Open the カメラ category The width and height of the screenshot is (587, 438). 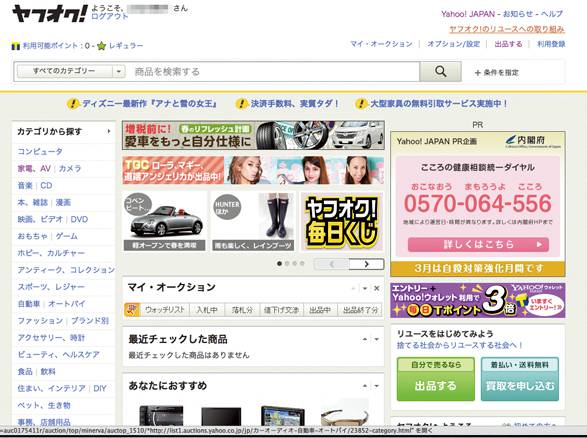pos(70,168)
